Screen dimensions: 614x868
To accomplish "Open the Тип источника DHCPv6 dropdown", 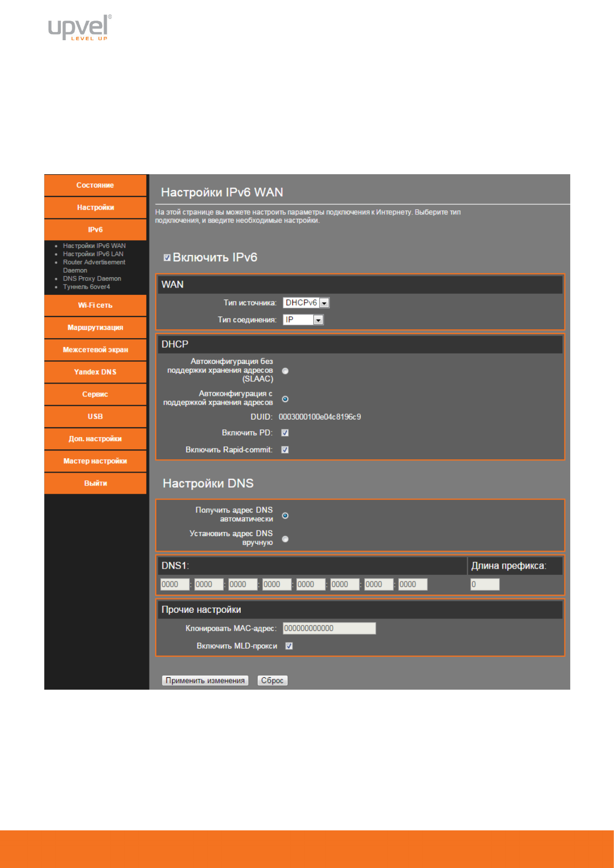I will [306, 303].
